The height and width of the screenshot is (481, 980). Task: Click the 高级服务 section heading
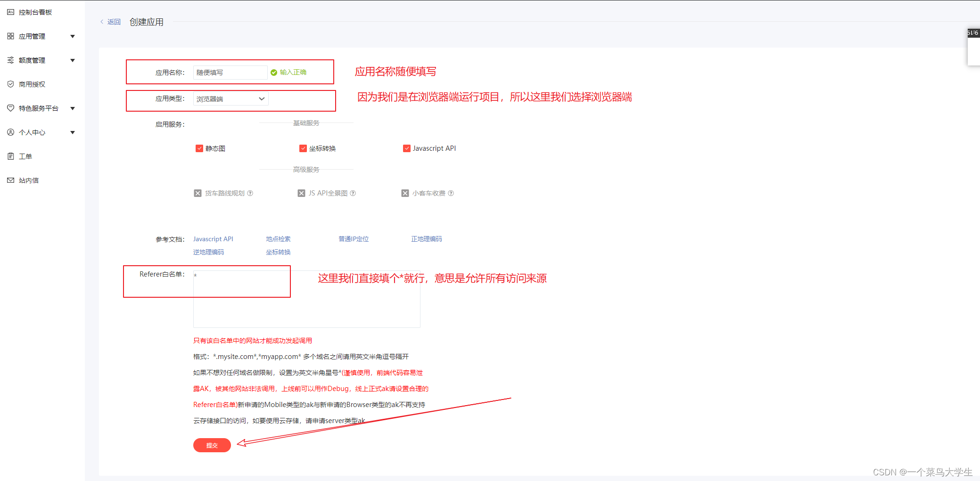click(x=306, y=170)
